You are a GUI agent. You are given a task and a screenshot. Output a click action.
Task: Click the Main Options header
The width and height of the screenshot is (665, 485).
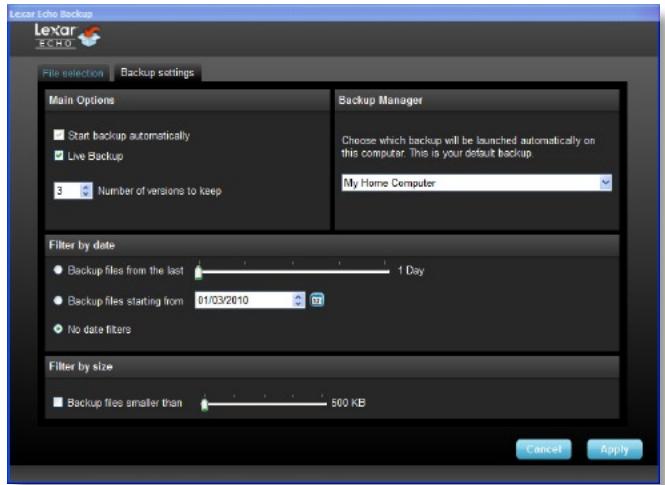tap(187, 100)
